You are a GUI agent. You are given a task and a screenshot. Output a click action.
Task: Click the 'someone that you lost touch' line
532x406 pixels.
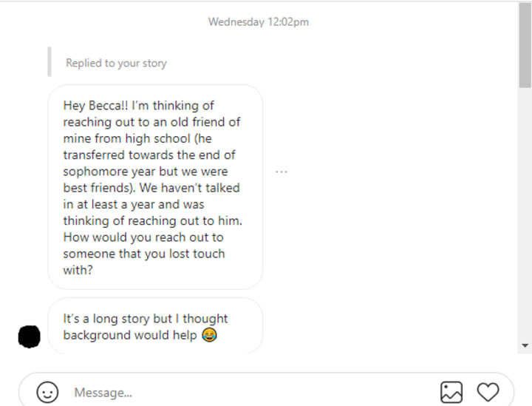[x=143, y=254]
